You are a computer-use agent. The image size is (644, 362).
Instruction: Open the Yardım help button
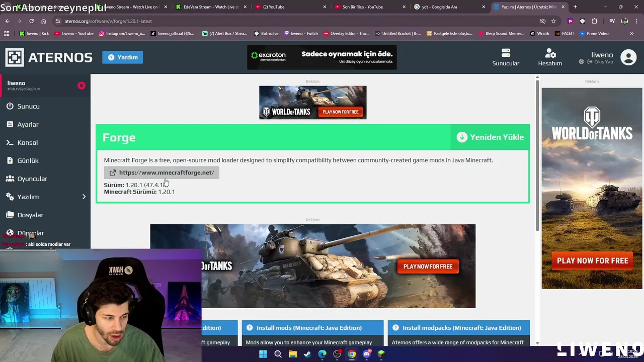click(123, 57)
